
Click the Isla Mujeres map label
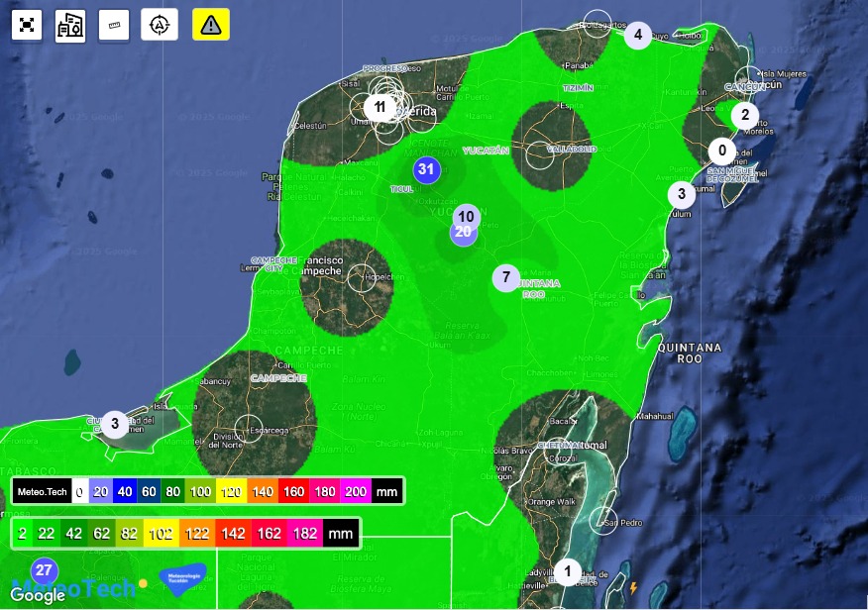pos(784,73)
